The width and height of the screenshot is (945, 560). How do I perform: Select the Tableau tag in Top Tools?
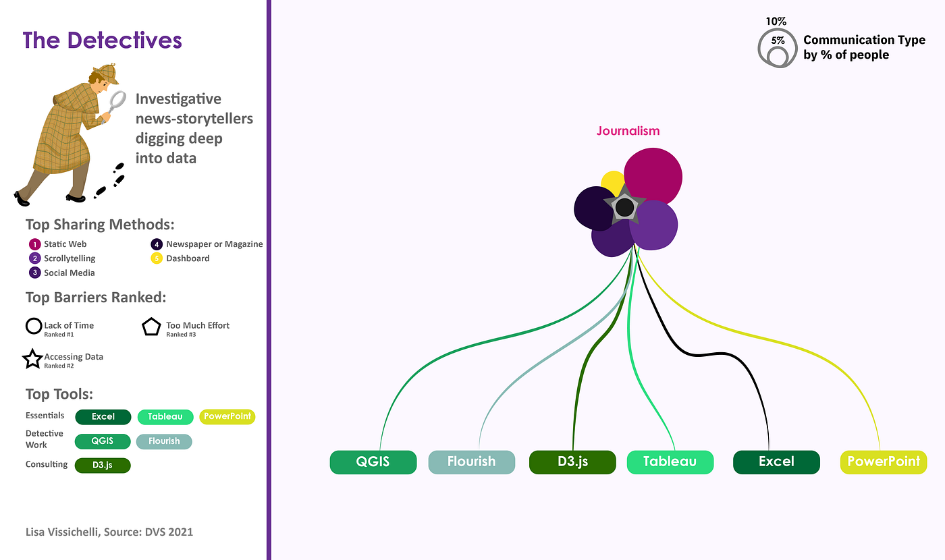(165, 417)
